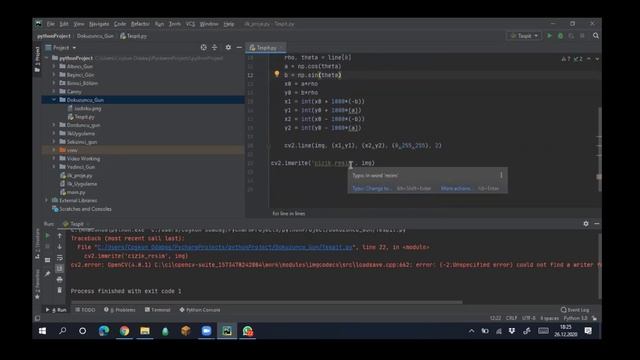Click the green Run button in top toolbar
The image size is (640, 360).
pos(549,36)
